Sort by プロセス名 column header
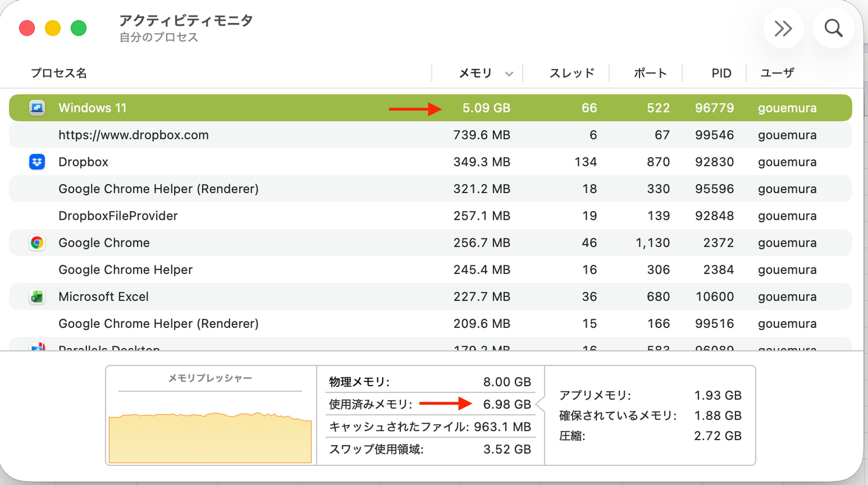868x485 pixels. coord(59,73)
